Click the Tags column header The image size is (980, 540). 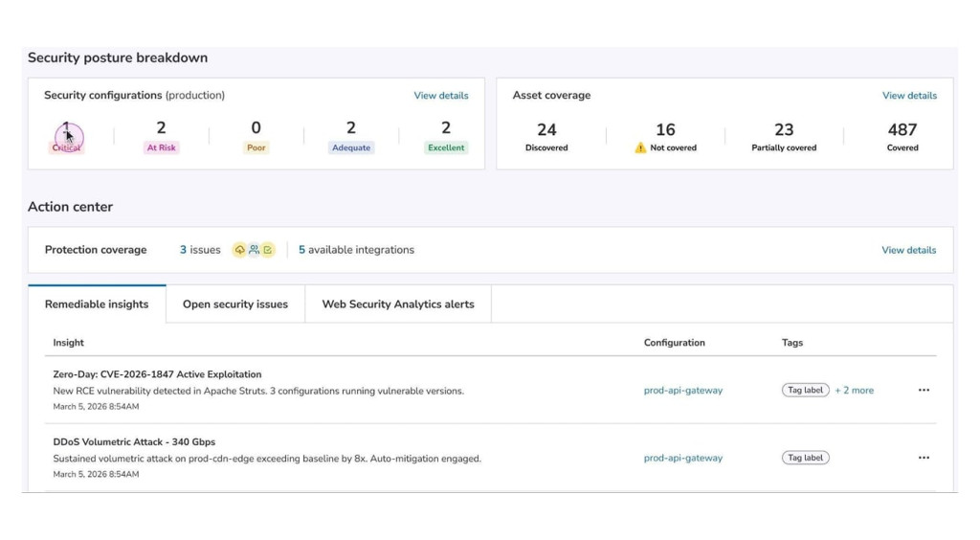click(792, 343)
